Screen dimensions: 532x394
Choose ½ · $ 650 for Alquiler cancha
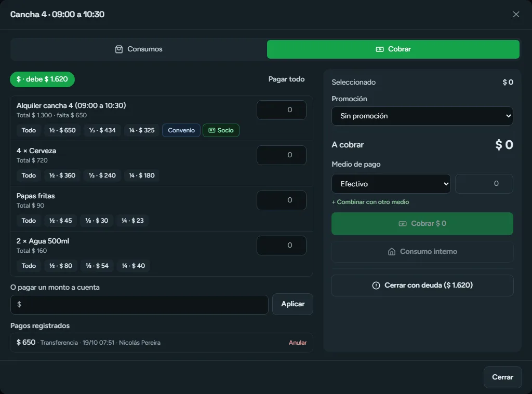62,130
